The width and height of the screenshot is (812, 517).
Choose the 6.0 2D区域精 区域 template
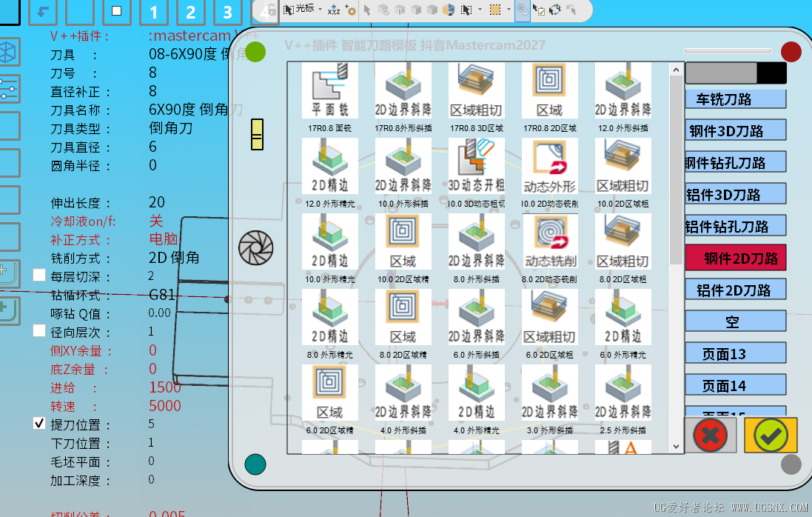point(329,391)
